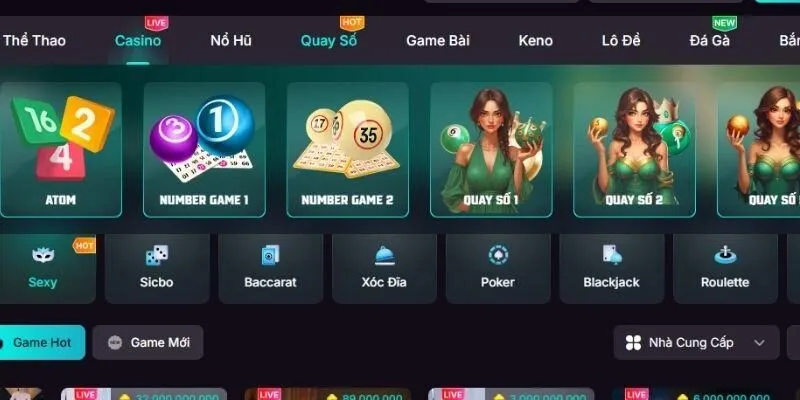
Task: Switch to the Game Hot filter
Action: [42, 342]
